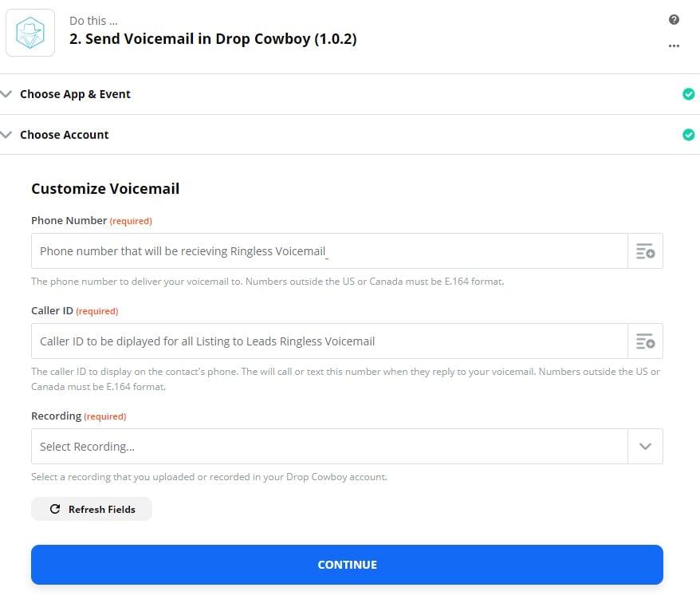Open the three-dot more options menu
The image size is (700, 615).
(x=674, y=46)
